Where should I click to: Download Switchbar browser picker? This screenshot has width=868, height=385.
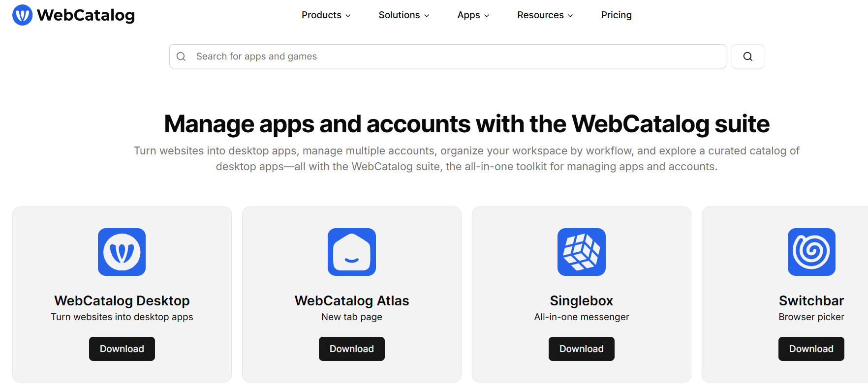click(811, 349)
